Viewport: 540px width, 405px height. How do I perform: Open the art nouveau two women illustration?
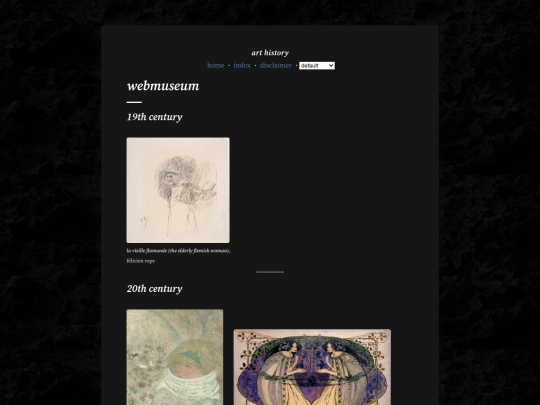pos(312,367)
